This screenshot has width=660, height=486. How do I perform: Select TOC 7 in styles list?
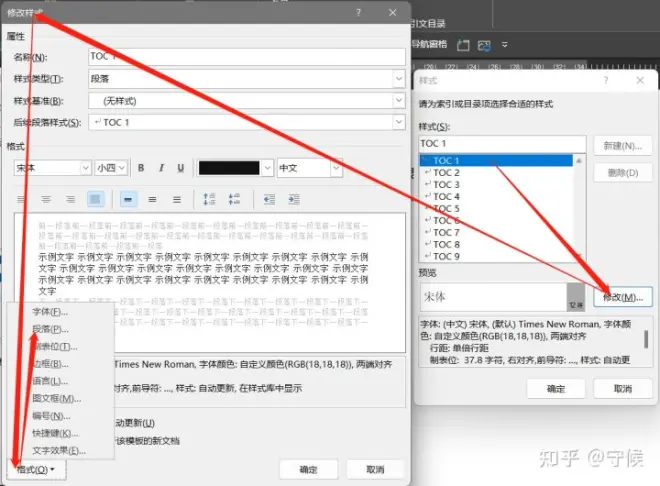click(x=496, y=233)
